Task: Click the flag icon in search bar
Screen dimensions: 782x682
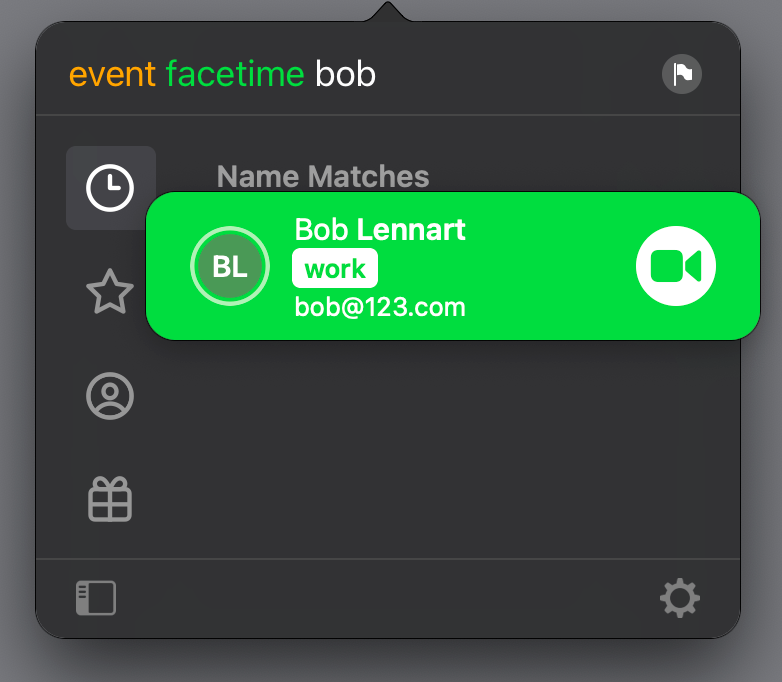Action: [682, 74]
